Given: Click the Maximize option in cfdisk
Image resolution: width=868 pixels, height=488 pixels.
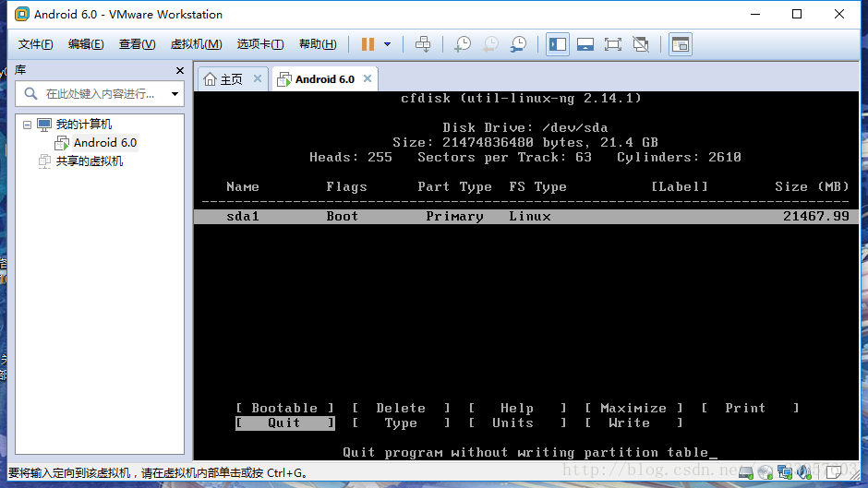Looking at the screenshot, I should coord(633,409).
